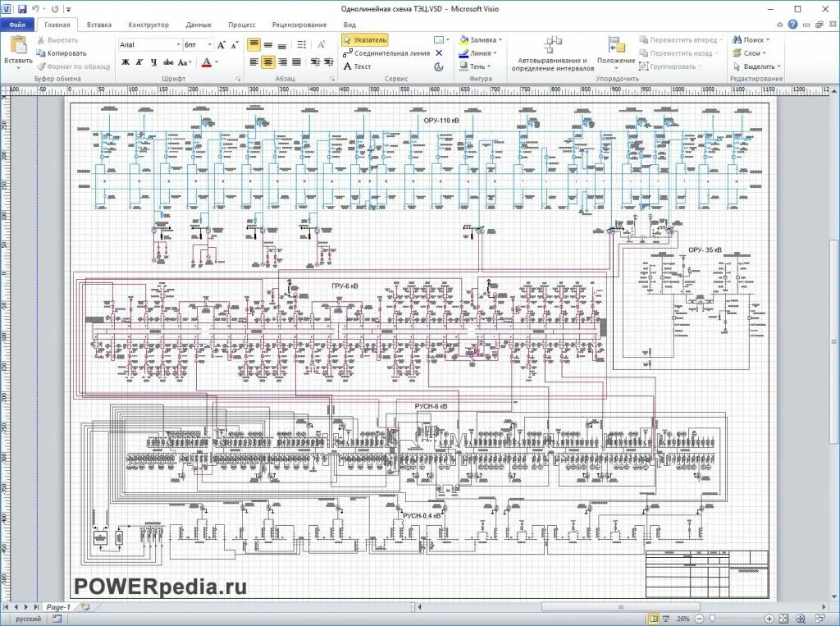Select the Page-1 sheet tab
This screenshot has width=840, height=626.
pos(58,606)
